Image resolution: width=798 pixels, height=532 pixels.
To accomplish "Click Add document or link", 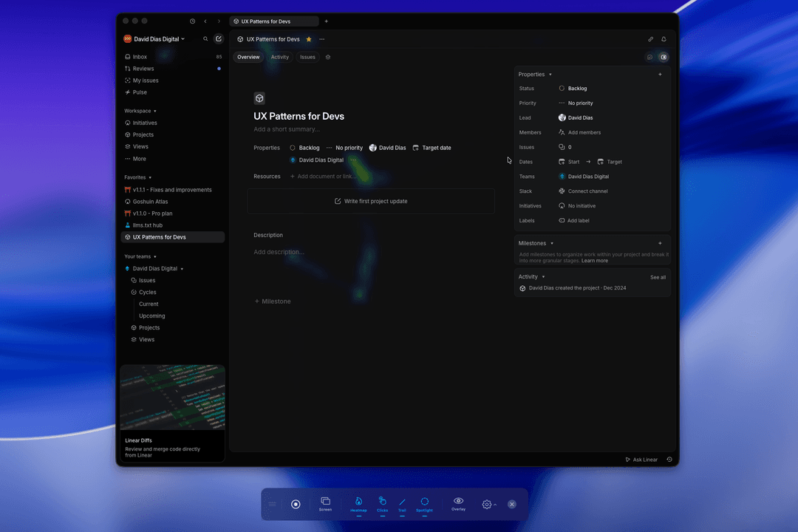I will coord(322,176).
